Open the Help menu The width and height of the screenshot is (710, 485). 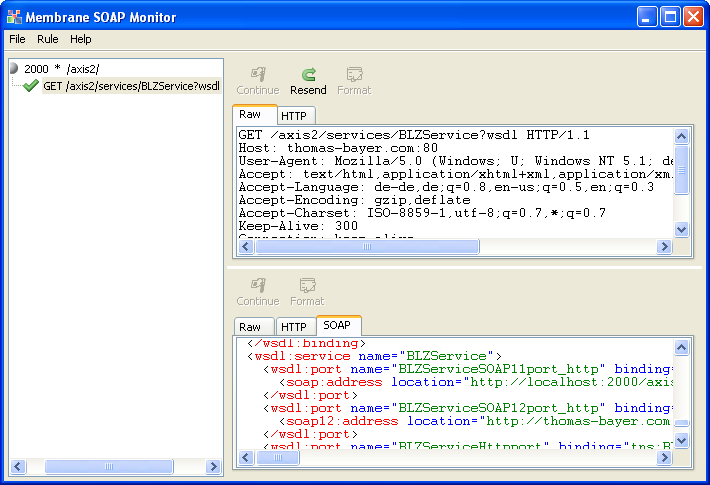[81, 39]
